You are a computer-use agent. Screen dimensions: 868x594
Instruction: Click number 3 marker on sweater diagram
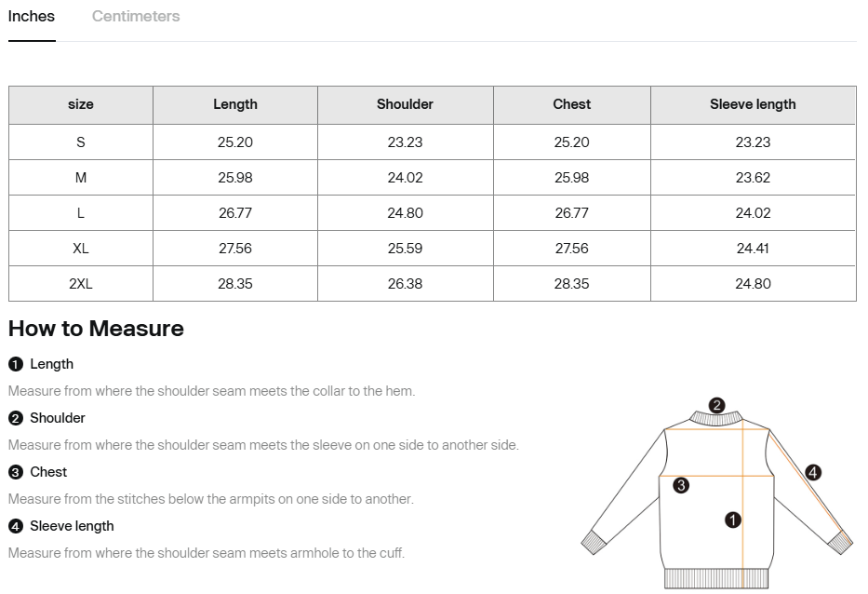coord(681,485)
